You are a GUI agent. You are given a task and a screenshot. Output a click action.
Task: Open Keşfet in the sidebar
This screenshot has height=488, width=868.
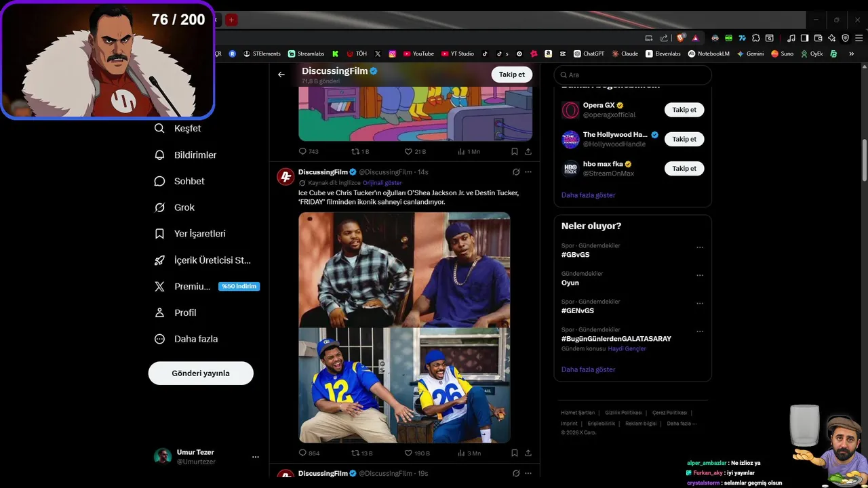coord(178,128)
